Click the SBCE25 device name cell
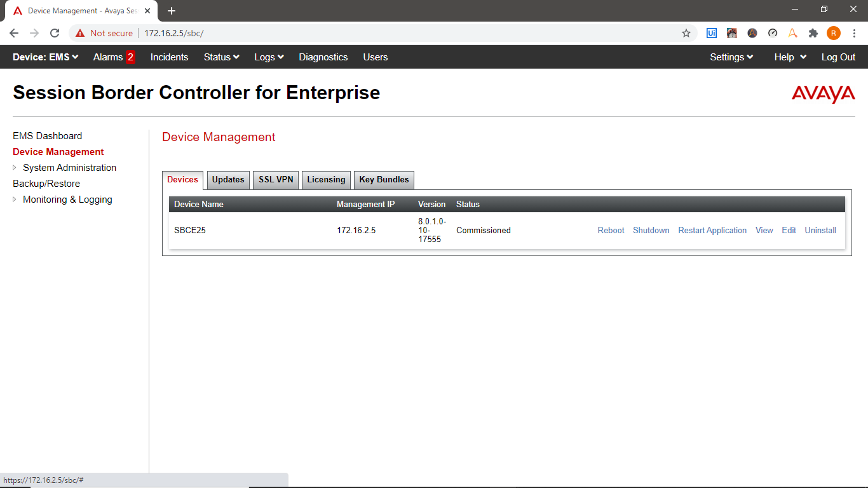 coord(190,231)
